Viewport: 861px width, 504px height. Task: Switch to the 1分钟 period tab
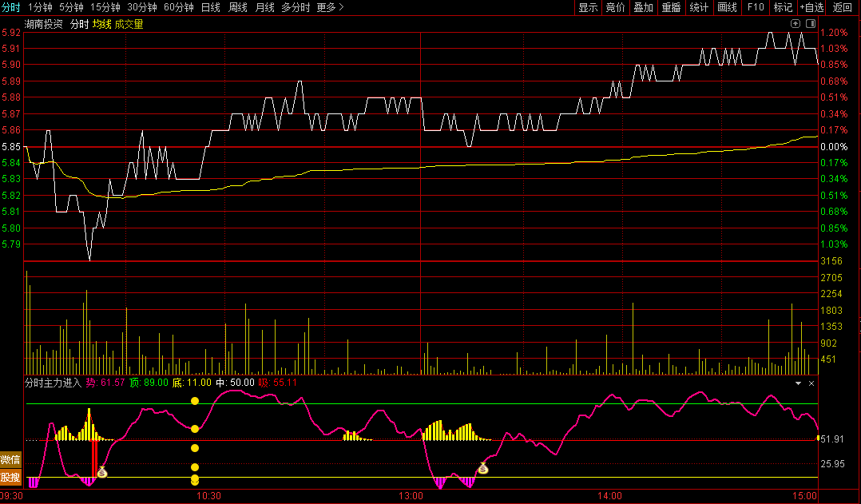point(40,7)
